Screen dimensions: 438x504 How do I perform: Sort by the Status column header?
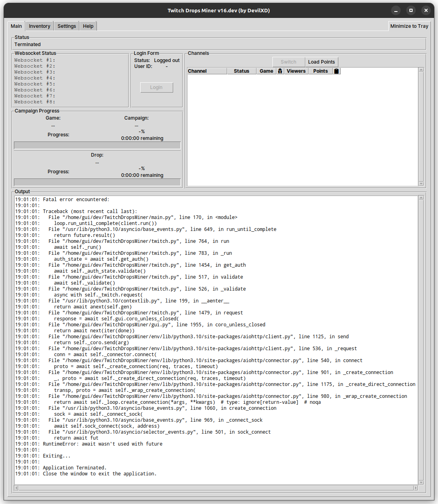tap(241, 71)
